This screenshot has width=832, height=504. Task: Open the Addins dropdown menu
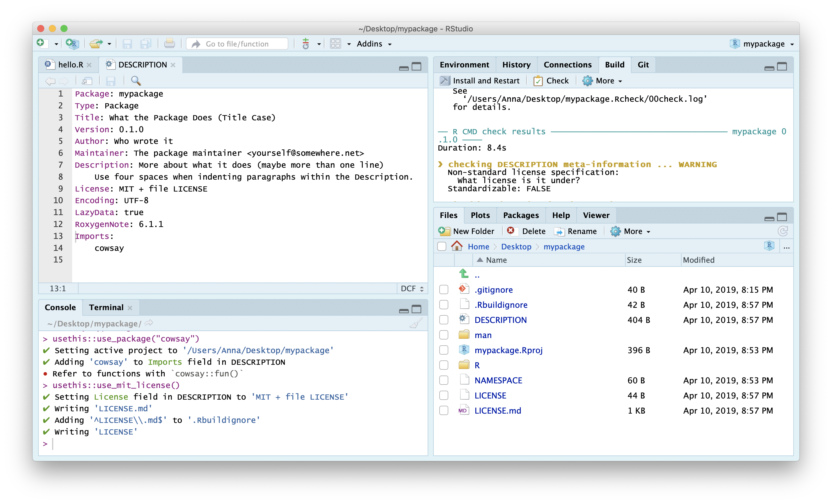(x=374, y=44)
